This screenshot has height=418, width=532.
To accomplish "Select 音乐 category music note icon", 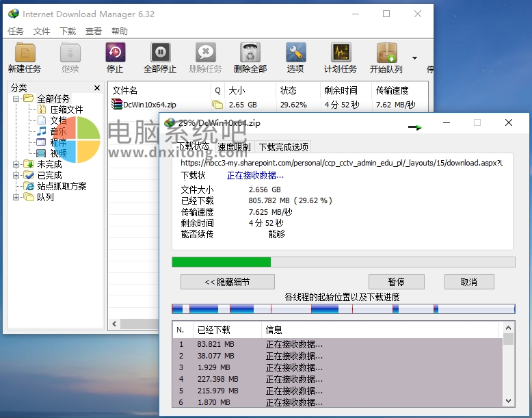I will click(x=42, y=131).
